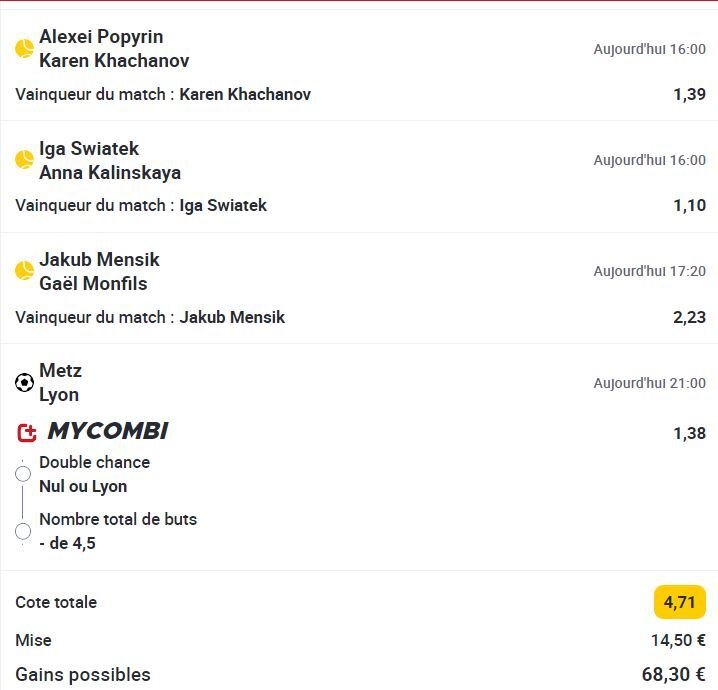Click the red MyCombi plus icon
The image size is (718, 690).
27,433
